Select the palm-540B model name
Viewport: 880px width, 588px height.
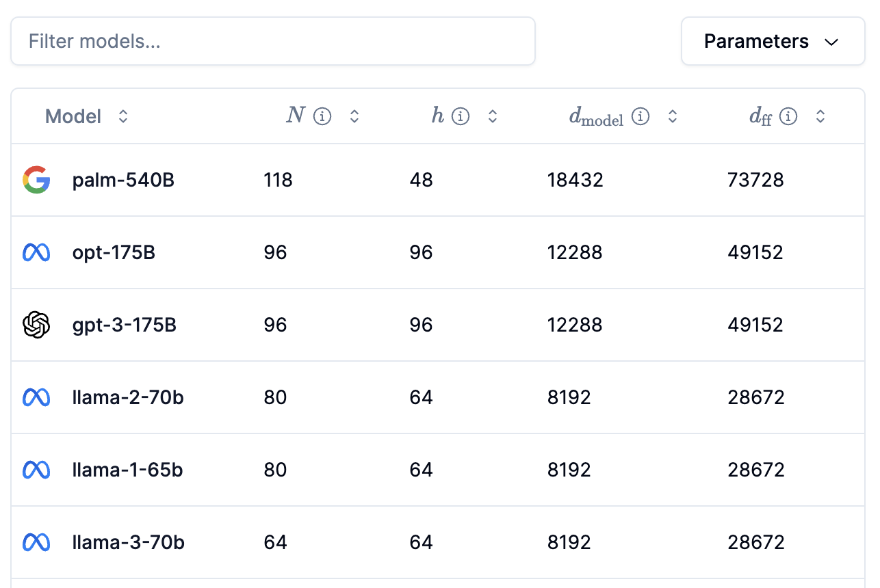coord(123,181)
